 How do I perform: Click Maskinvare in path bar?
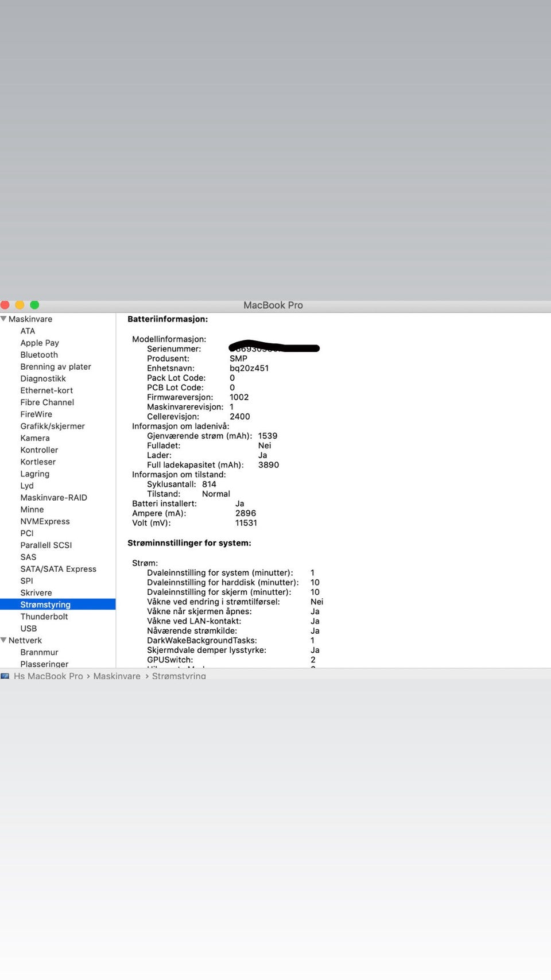click(x=117, y=676)
